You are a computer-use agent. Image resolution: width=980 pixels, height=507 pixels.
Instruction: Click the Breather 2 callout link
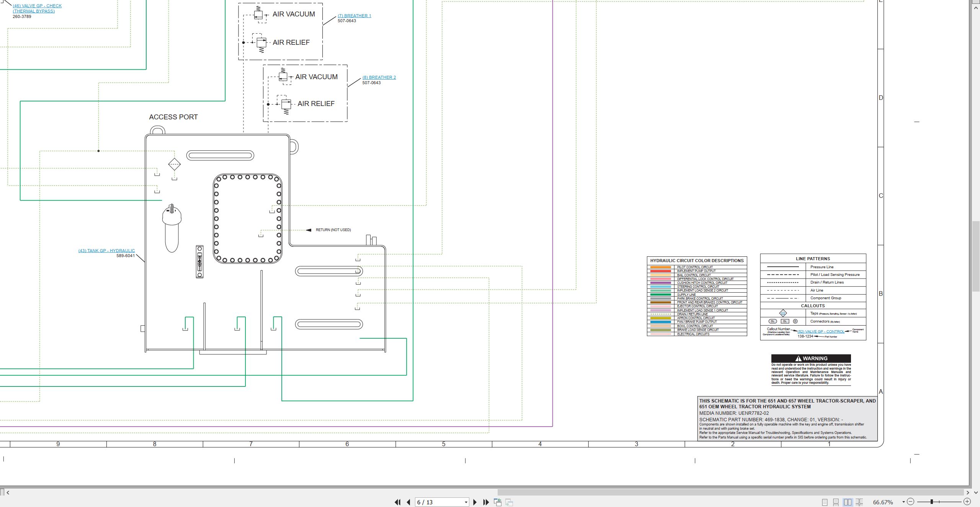pos(379,77)
